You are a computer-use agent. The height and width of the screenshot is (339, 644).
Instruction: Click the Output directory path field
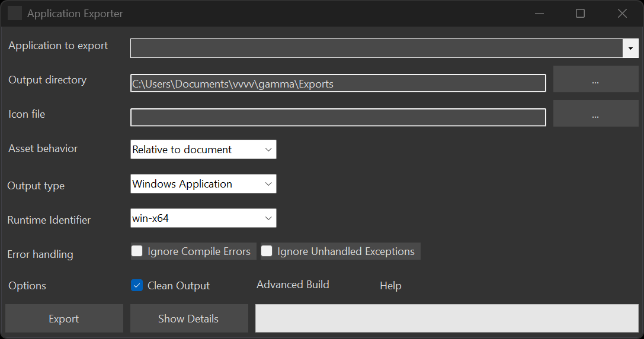(338, 83)
